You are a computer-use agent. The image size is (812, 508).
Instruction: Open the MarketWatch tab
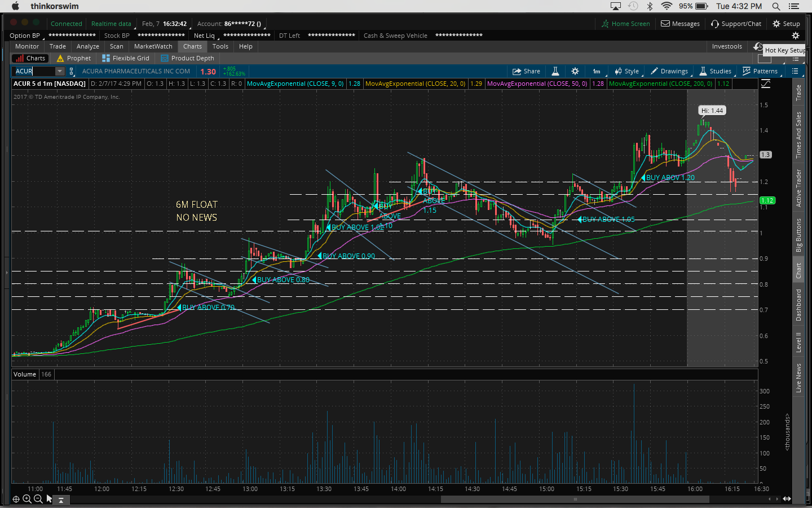[153, 46]
